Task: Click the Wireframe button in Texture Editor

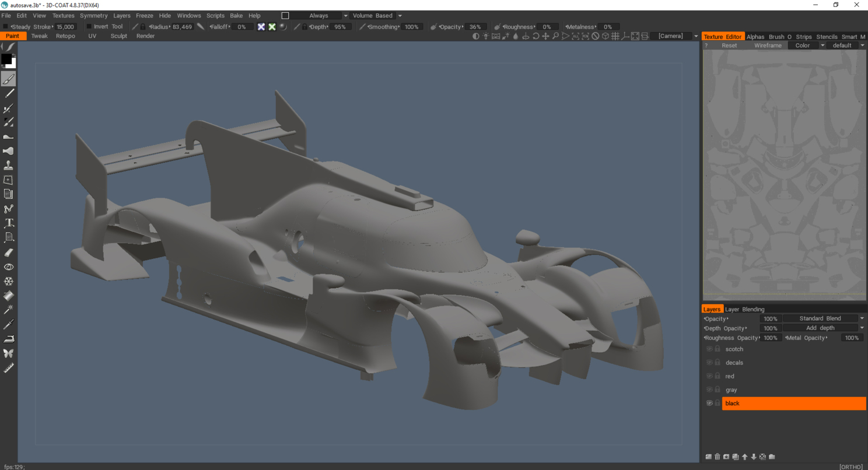Action: pos(767,45)
